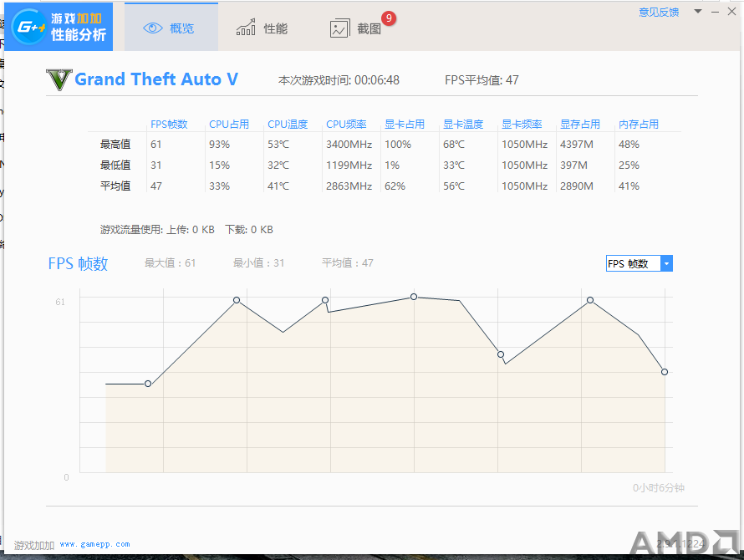Click the 最低值 row label
Viewport: 744px width, 560px height.
tap(115, 165)
